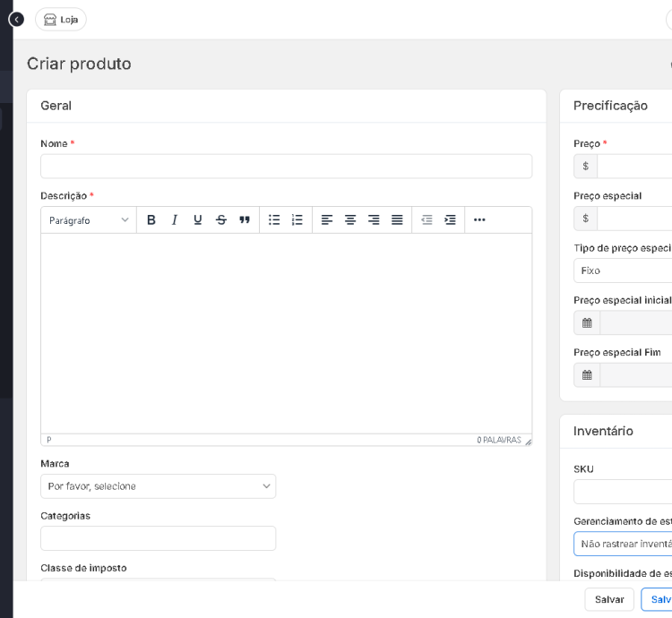Enable underline text formatting
Screen dimensions: 672x618
(198, 220)
